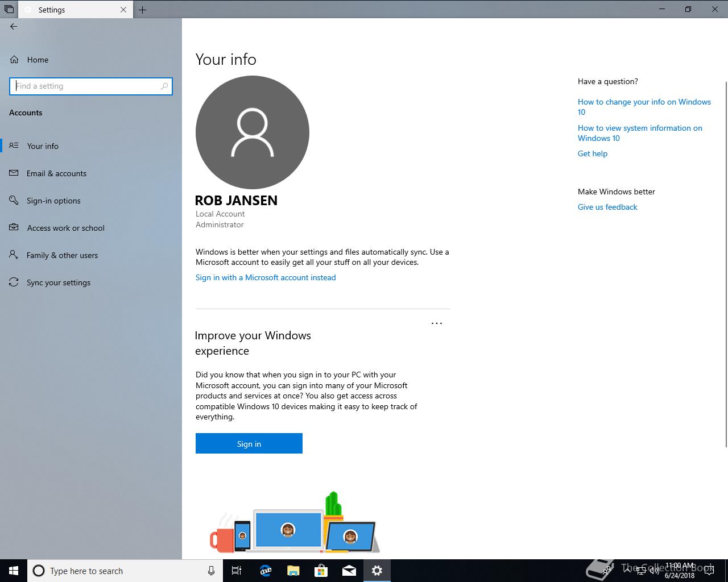Click the blue Sign in button
The width and height of the screenshot is (728, 582).
[x=249, y=443]
